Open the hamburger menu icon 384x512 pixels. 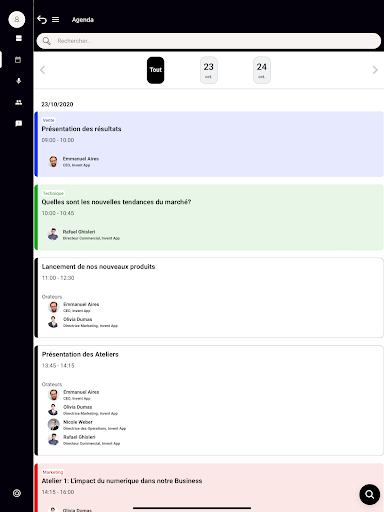[x=56, y=20]
